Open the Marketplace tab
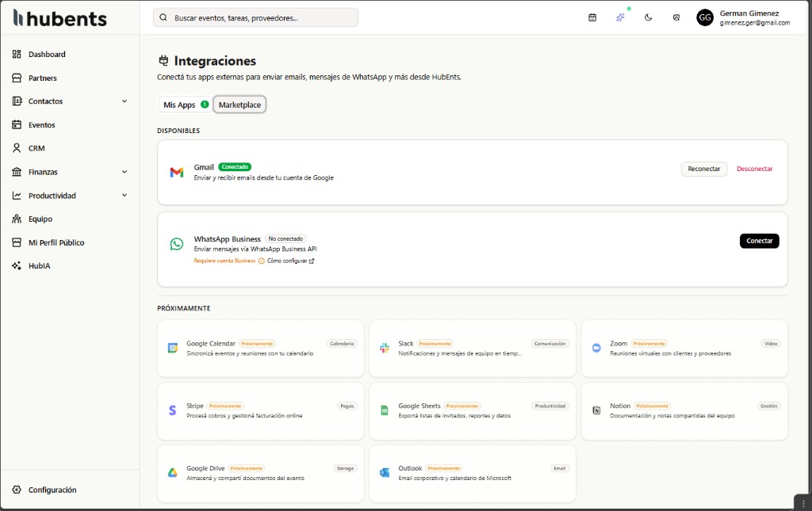This screenshot has height=511, width=812. pyautogui.click(x=239, y=104)
